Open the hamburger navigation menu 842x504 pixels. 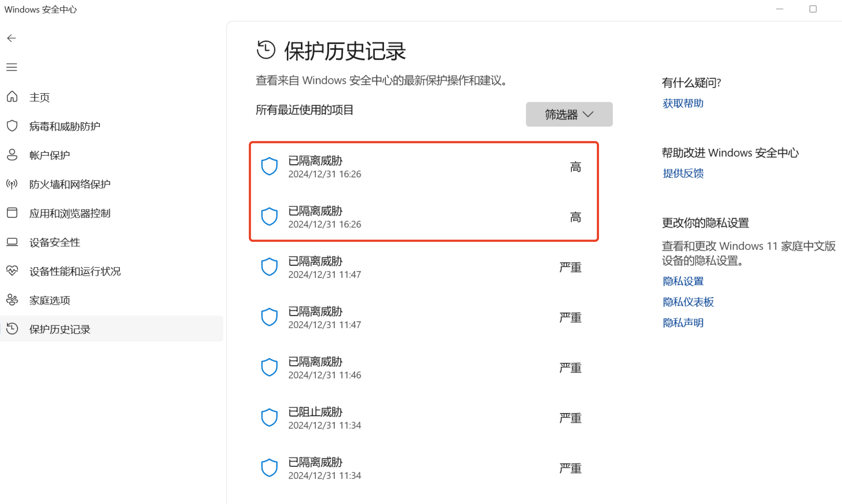11,67
